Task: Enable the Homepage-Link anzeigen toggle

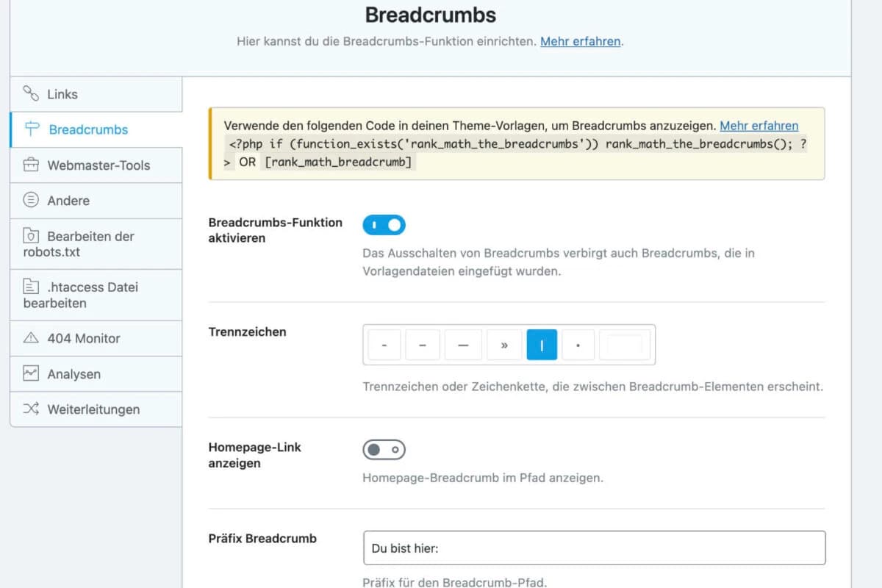Action: pos(384,449)
